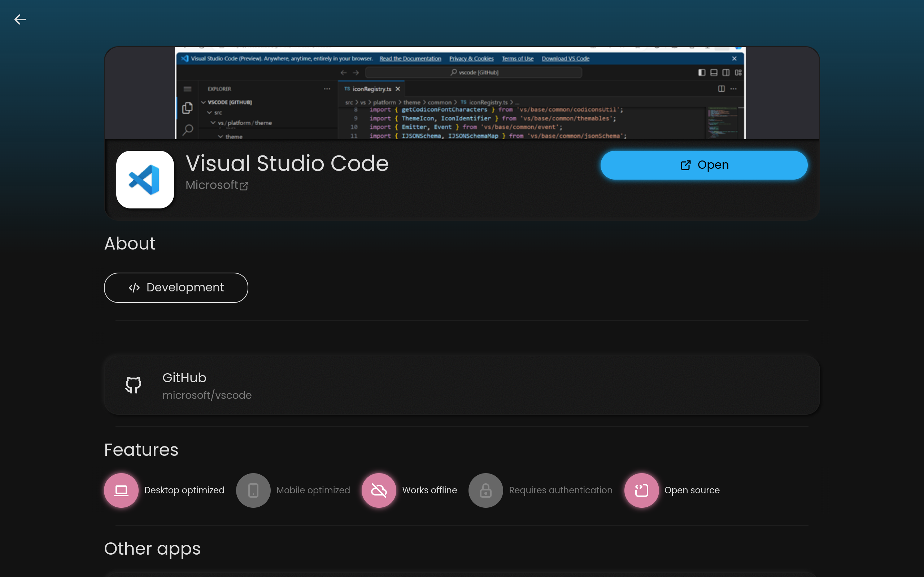The width and height of the screenshot is (924, 577).
Task: Click the Mobile optimized label
Action: [313, 490]
